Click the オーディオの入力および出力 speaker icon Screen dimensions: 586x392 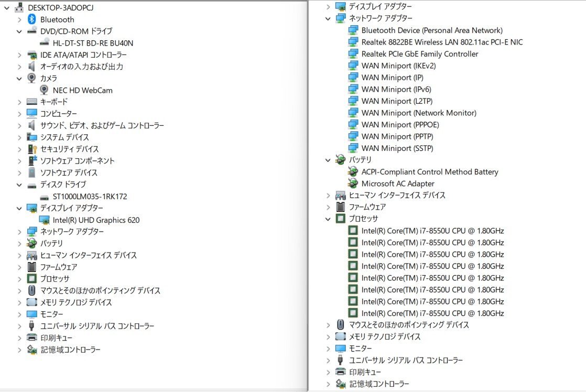coord(32,66)
